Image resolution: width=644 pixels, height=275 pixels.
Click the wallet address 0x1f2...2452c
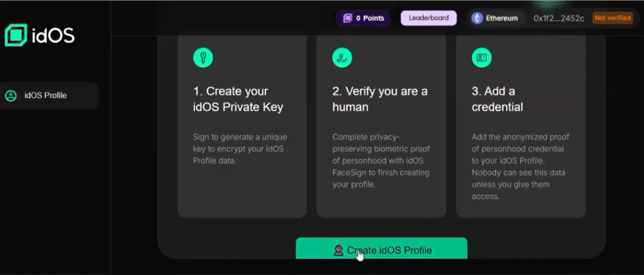point(559,18)
